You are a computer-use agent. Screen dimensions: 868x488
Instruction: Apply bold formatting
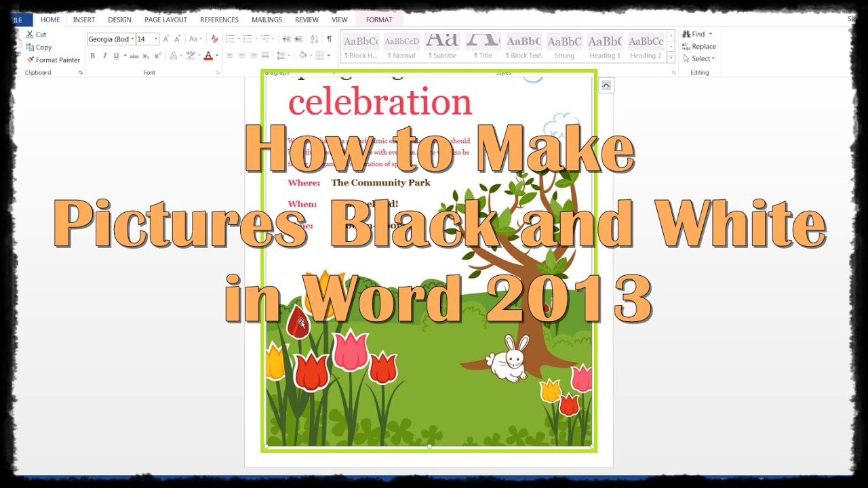point(92,56)
